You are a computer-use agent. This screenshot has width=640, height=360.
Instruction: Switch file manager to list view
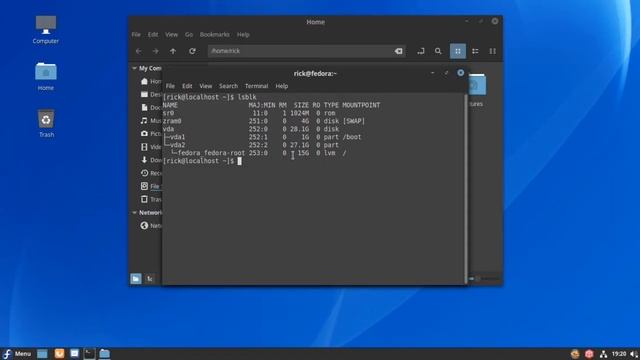(475, 51)
